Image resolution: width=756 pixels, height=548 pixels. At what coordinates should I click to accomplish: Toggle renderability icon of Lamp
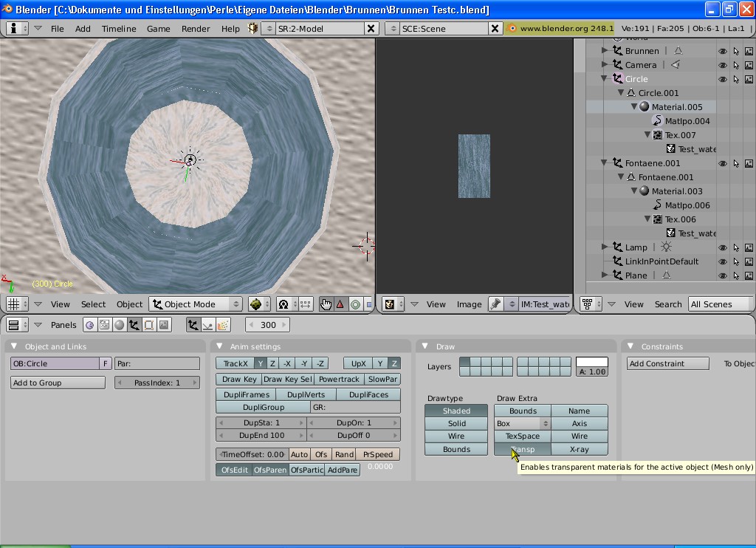click(749, 247)
